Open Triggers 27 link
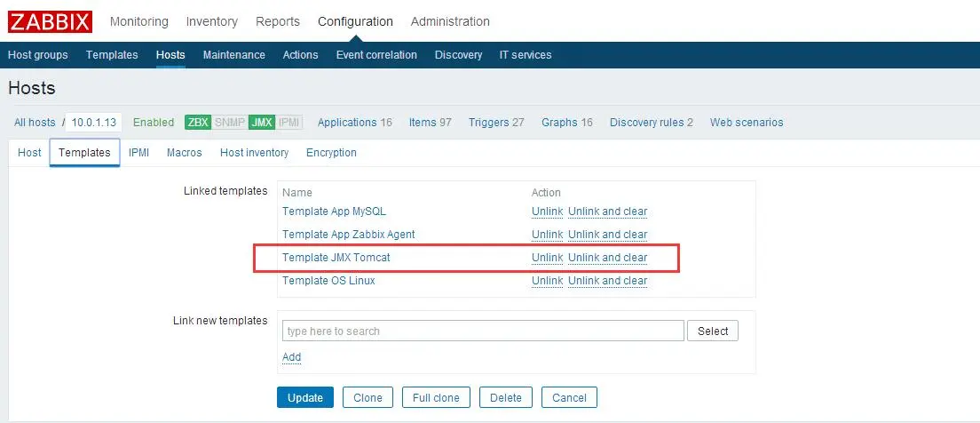The height and width of the screenshot is (423, 980). pos(496,123)
